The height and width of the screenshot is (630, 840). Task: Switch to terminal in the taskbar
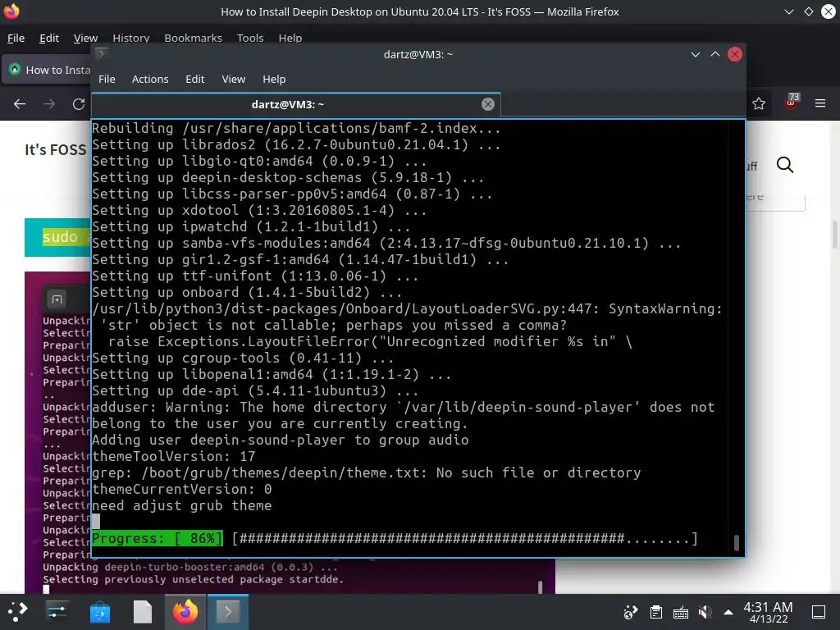(228, 612)
